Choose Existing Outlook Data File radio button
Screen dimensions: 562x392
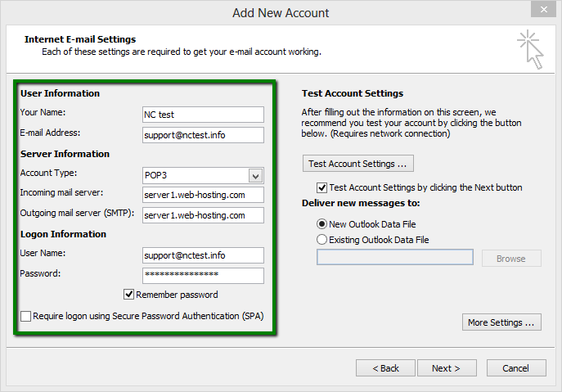[321, 240]
